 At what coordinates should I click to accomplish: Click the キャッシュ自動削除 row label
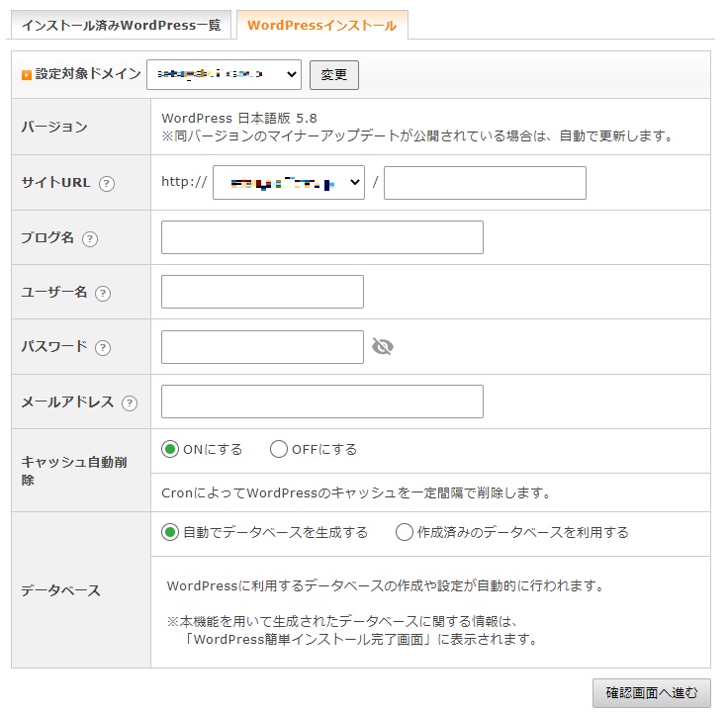[74, 471]
